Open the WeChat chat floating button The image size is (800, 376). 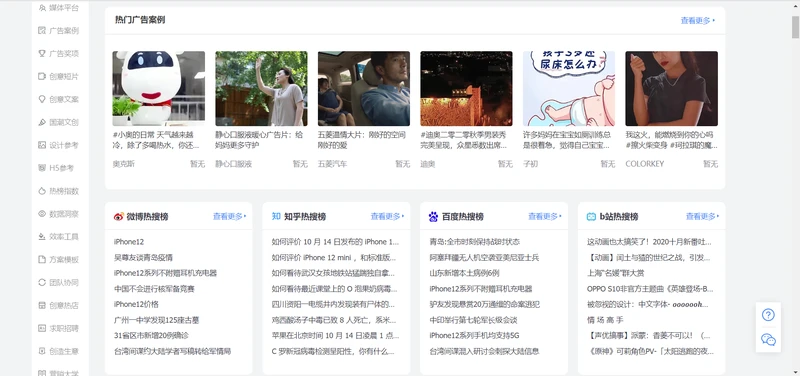pos(768,340)
